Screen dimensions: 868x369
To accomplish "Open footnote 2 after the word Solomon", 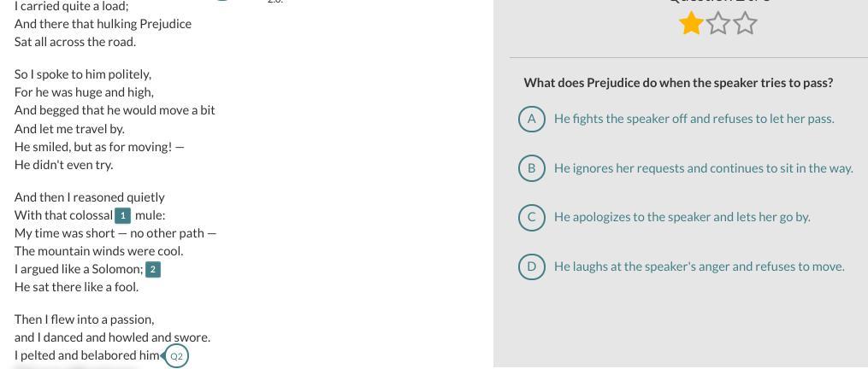I will coord(153,269).
